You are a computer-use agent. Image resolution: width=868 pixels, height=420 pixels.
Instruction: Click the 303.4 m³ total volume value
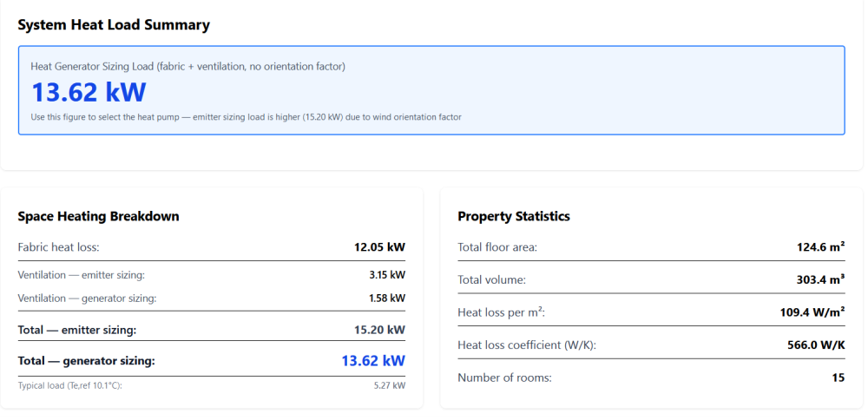(x=819, y=280)
